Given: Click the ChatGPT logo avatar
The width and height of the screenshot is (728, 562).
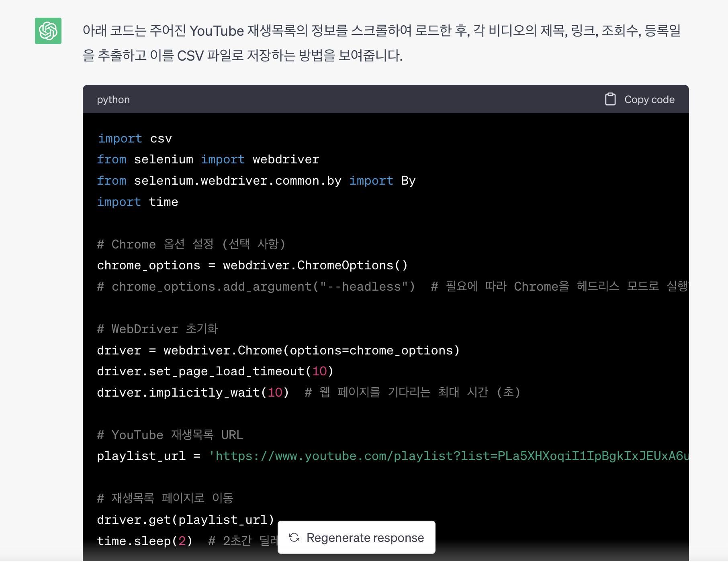Looking at the screenshot, I should point(48,31).
